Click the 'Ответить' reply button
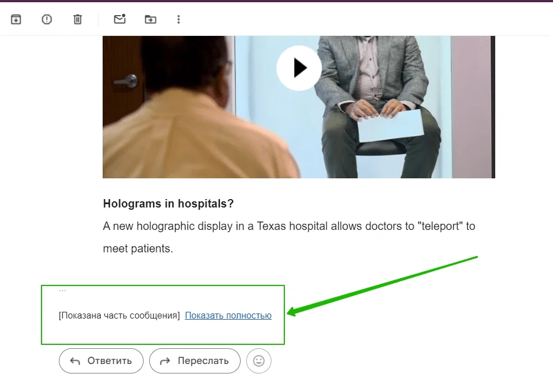This screenshot has width=553, height=392. coord(101,361)
